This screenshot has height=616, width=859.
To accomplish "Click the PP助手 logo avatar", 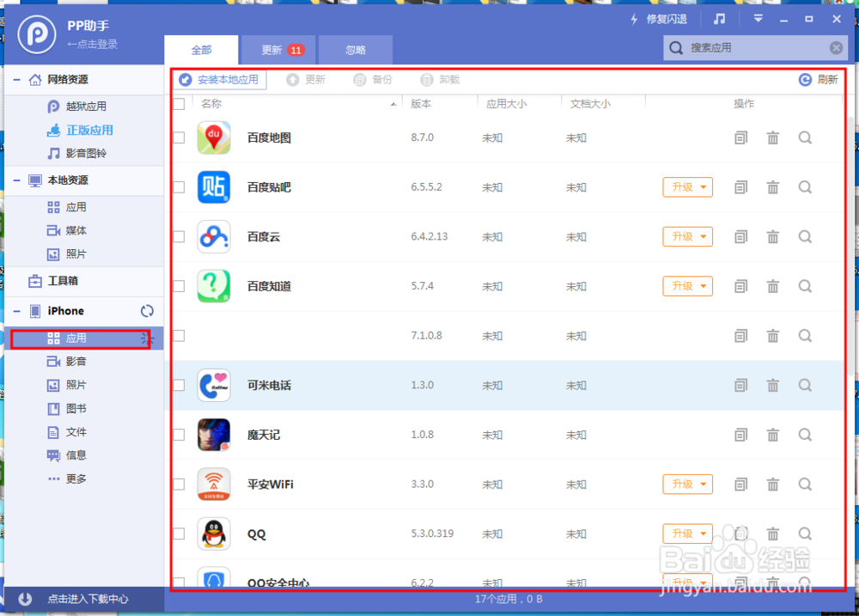I will tap(37, 34).
